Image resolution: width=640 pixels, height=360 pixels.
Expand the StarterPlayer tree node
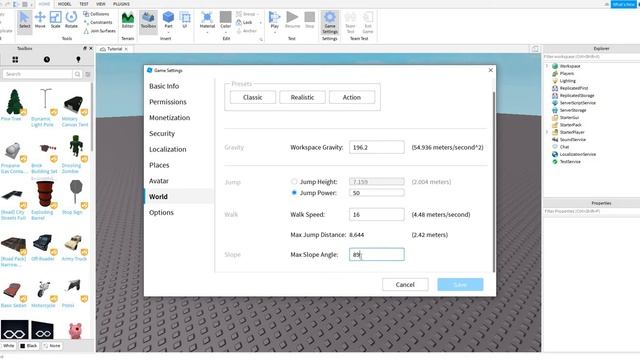pyautogui.click(x=547, y=132)
